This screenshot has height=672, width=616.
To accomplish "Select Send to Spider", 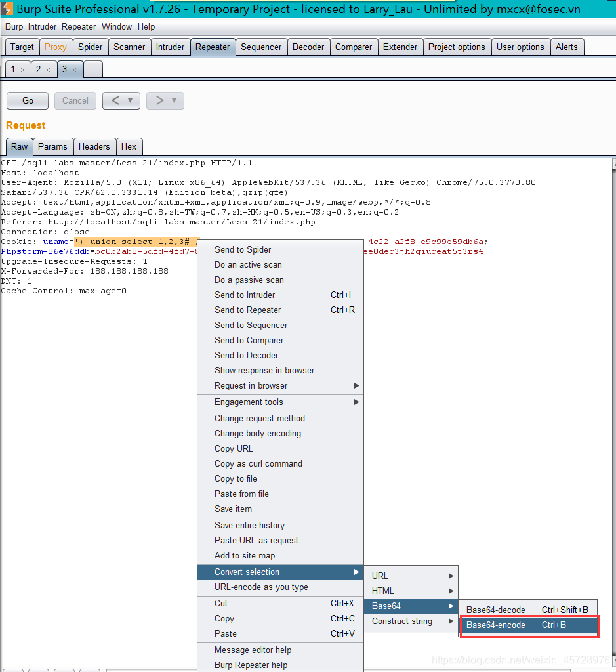I will (x=280, y=249).
